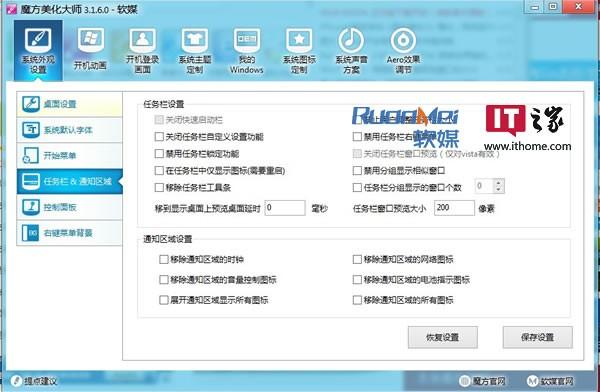This screenshot has height=392, width=600.
Task: Open the 我的Windows module
Action: (x=247, y=50)
